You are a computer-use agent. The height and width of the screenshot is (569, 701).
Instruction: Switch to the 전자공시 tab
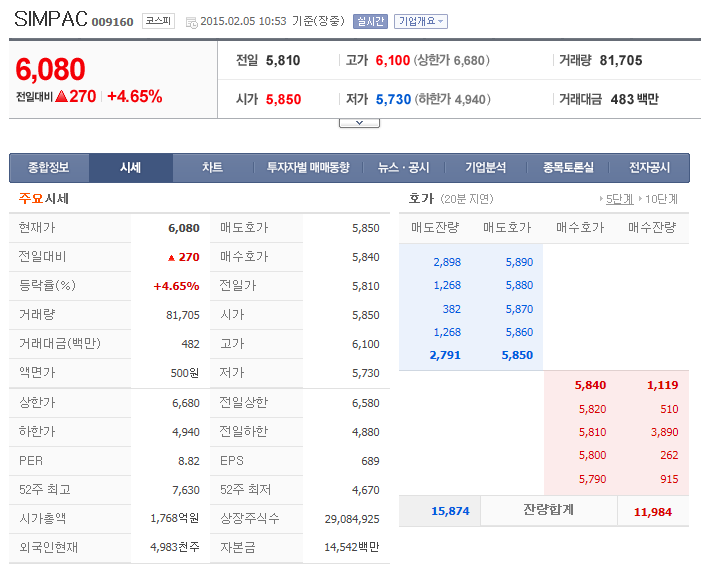[650, 168]
